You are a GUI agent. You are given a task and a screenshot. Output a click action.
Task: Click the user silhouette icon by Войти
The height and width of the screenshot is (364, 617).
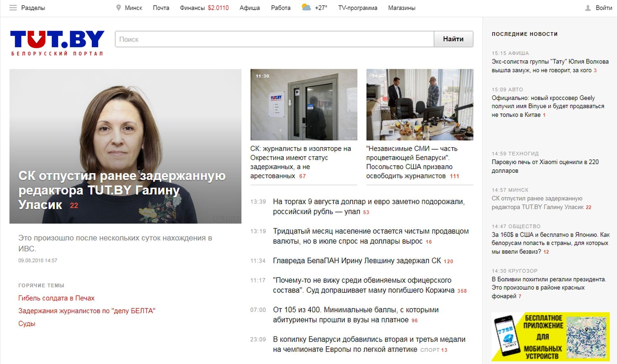[588, 8]
